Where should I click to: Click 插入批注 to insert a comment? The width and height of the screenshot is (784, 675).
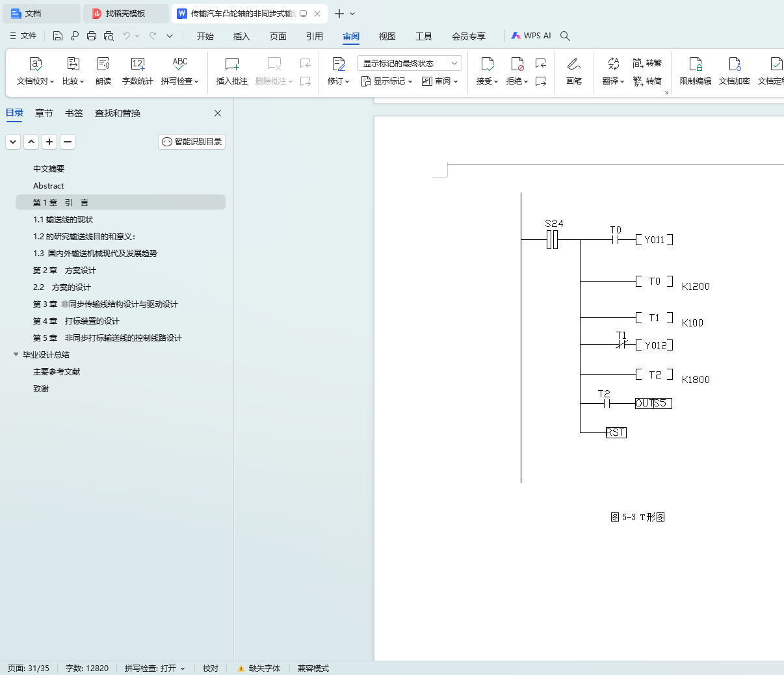point(232,71)
